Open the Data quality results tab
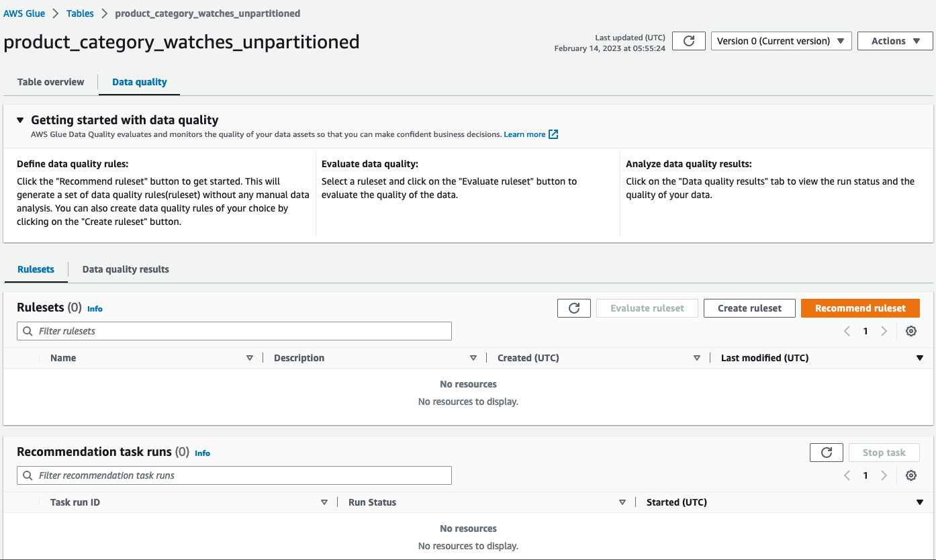The width and height of the screenshot is (936, 560). (x=126, y=269)
